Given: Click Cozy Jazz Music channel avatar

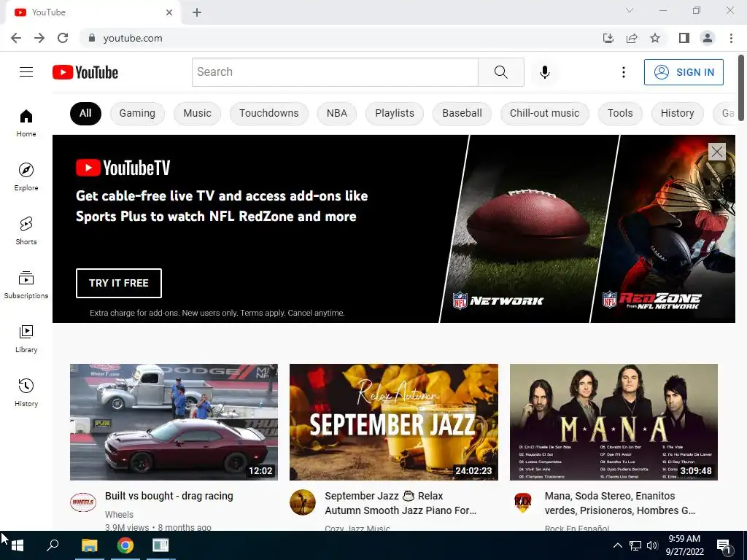Looking at the screenshot, I should 303,502.
